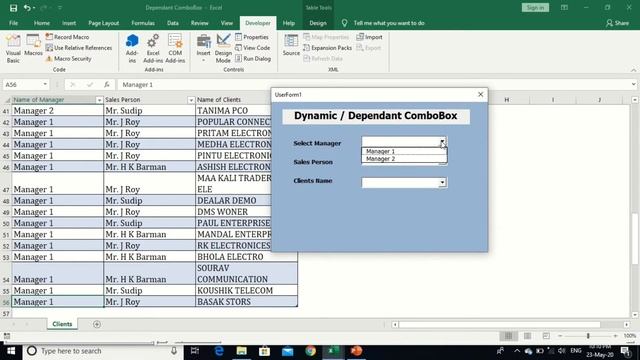The image size is (640, 360).
Task: Click Run Dialog
Action: pyautogui.click(x=253, y=59)
